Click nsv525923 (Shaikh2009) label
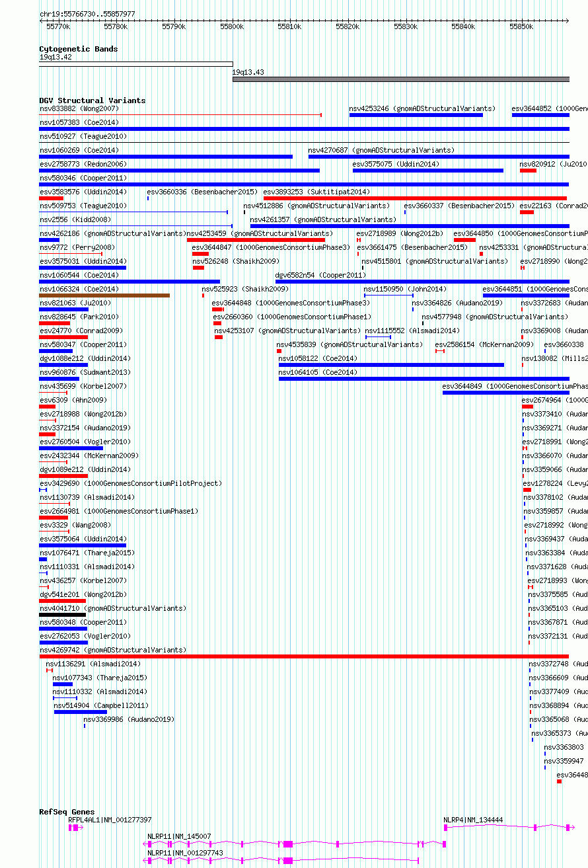588x868 pixels. (x=245, y=289)
